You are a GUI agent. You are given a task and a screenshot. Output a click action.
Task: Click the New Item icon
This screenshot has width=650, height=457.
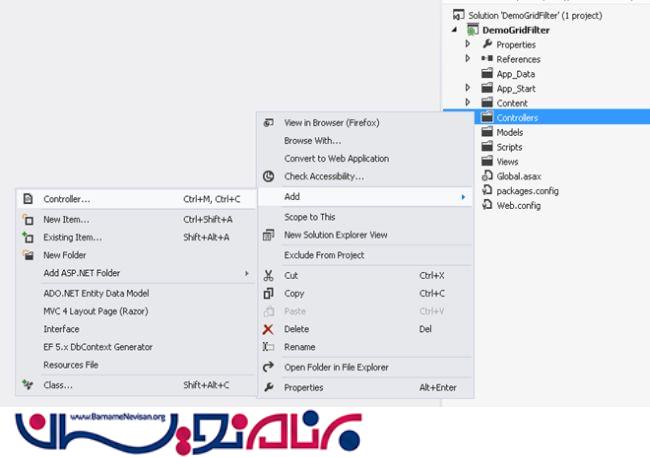pyautogui.click(x=28, y=219)
